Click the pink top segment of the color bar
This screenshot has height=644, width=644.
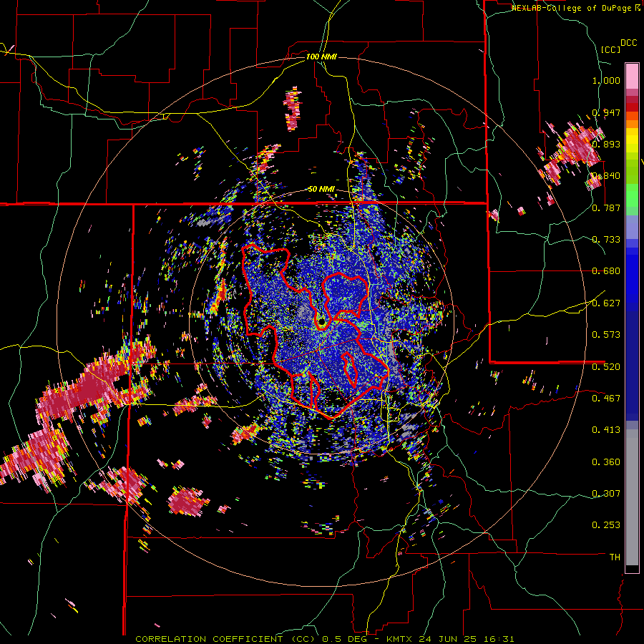[632, 76]
